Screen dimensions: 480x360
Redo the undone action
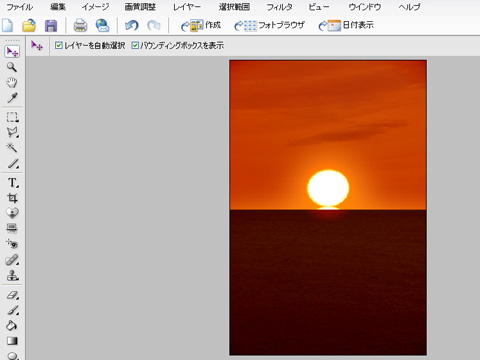tap(154, 25)
